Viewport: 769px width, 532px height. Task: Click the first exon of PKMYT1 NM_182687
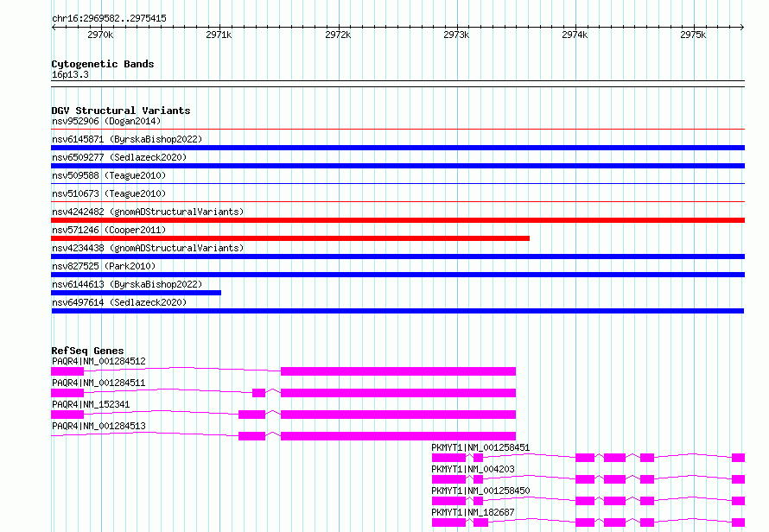(448, 522)
